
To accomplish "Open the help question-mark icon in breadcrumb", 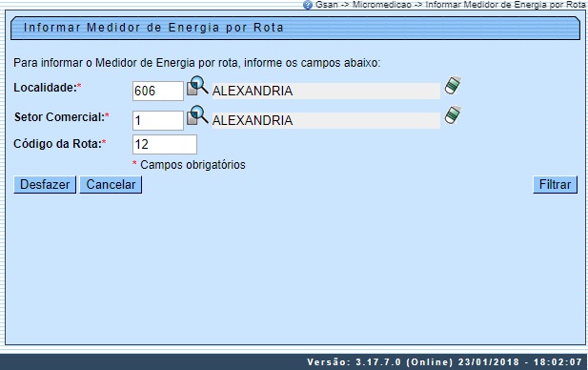I will (x=308, y=5).
